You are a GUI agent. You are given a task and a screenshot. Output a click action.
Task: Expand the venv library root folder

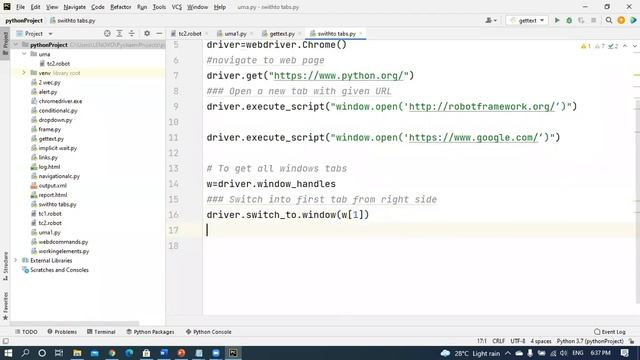point(24,73)
